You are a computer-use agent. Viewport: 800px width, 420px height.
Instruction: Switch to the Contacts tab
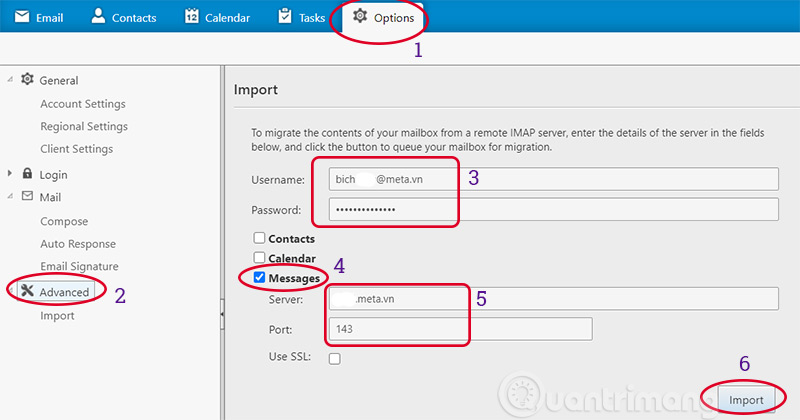123,17
